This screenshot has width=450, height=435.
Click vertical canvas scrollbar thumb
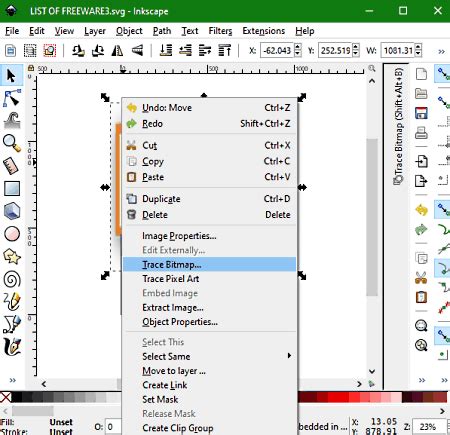[372, 217]
